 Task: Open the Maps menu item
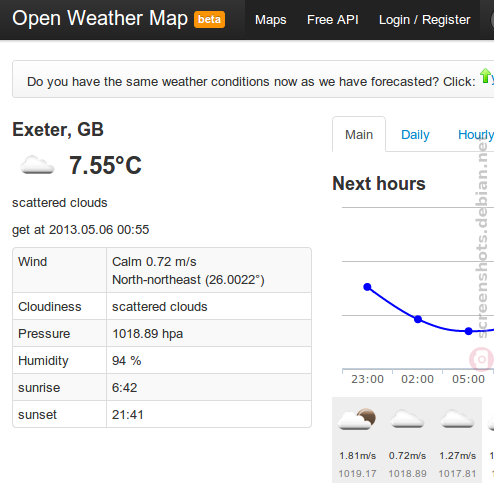270,20
